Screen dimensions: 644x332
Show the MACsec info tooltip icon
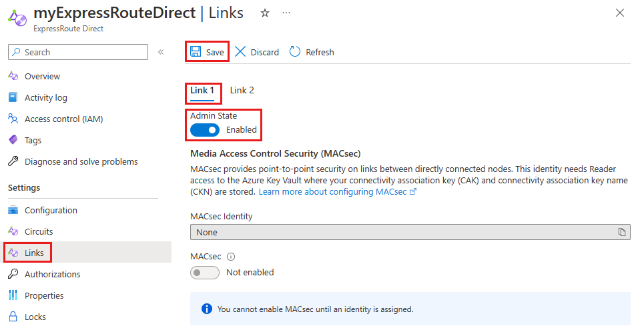click(x=232, y=256)
